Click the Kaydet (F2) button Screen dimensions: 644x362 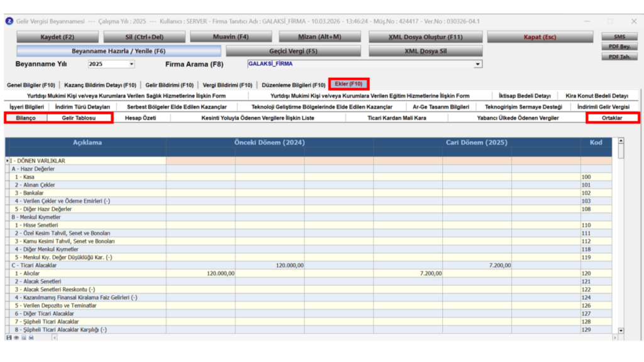(57, 37)
